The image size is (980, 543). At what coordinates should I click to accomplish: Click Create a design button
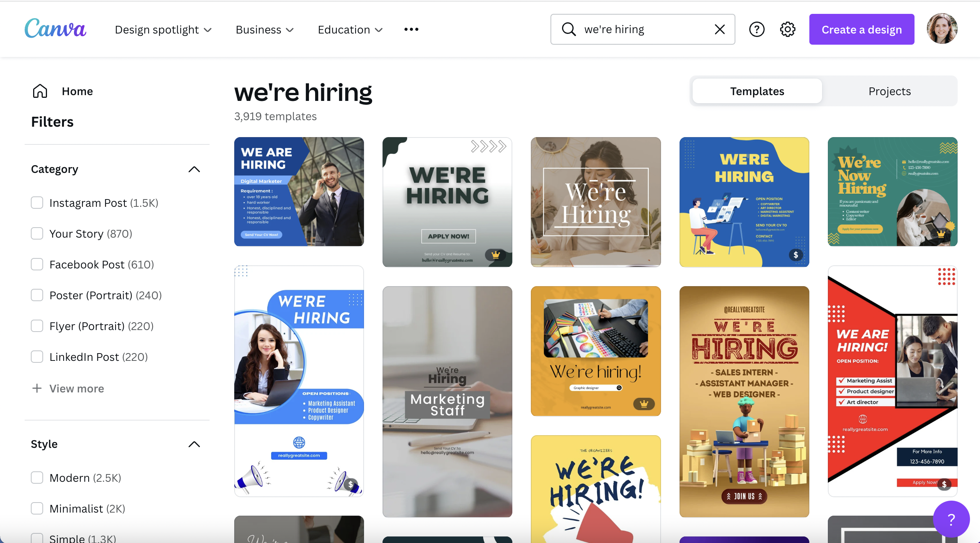pyautogui.click(x=861, y=29)
